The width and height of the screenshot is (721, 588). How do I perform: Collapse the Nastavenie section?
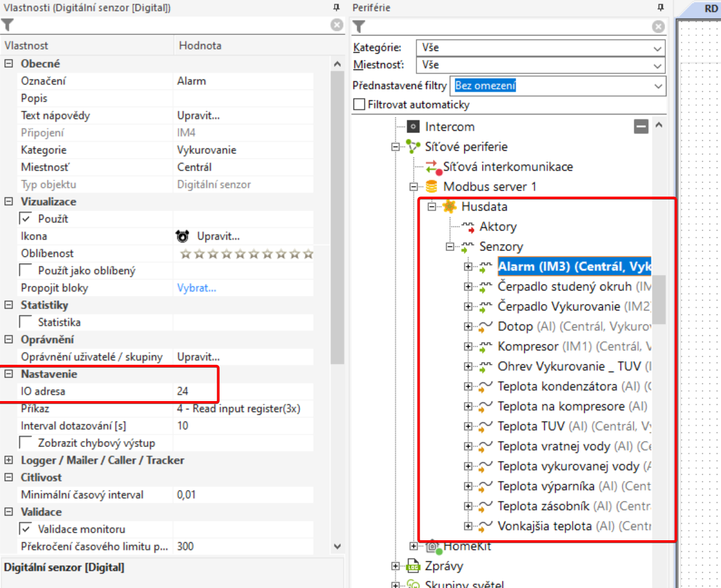coord(8,373)
